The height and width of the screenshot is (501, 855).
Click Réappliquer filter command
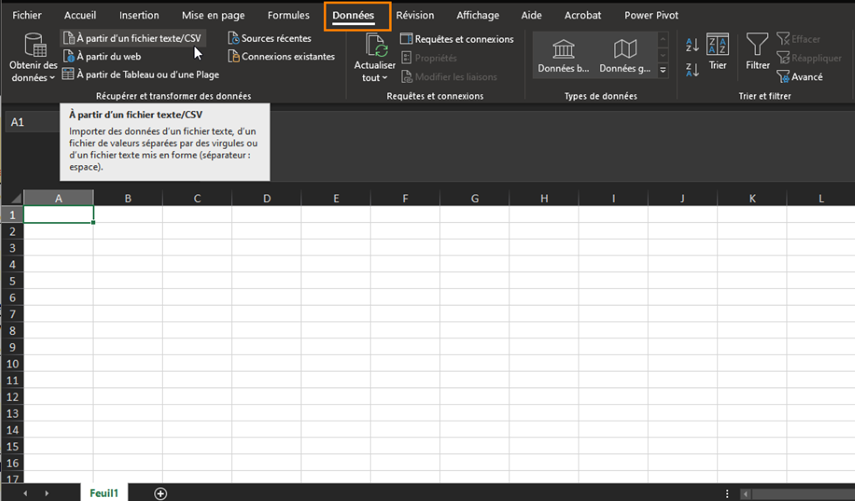pyautogui.click(x=809, y=58)
